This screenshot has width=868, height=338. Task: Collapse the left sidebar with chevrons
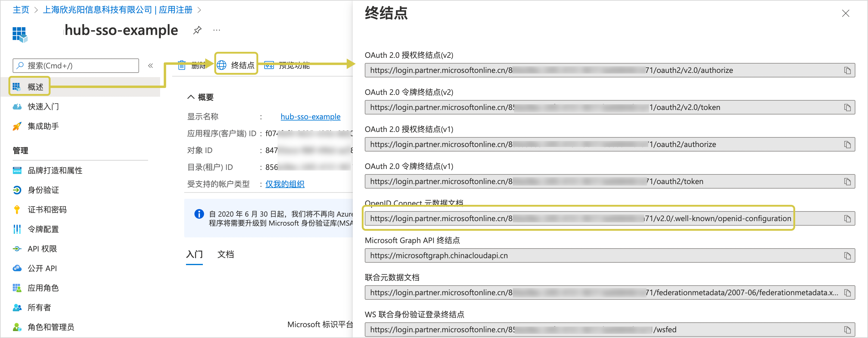150,66
